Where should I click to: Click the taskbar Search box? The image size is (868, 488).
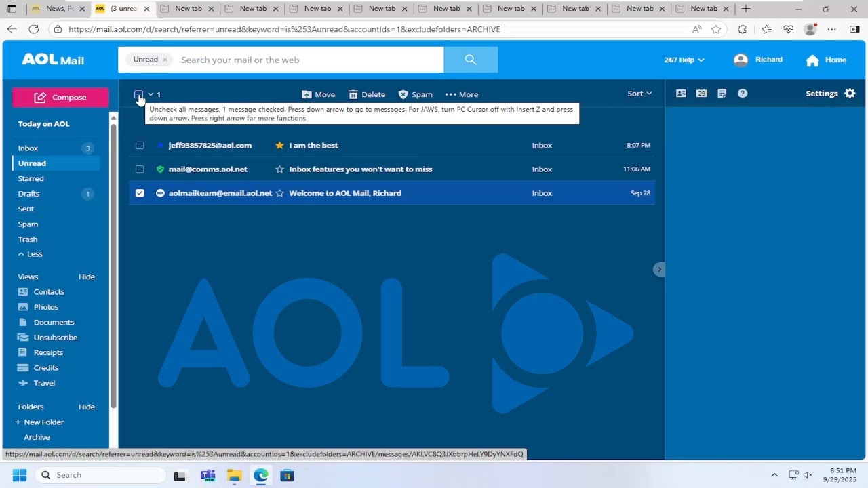point(100,475)
